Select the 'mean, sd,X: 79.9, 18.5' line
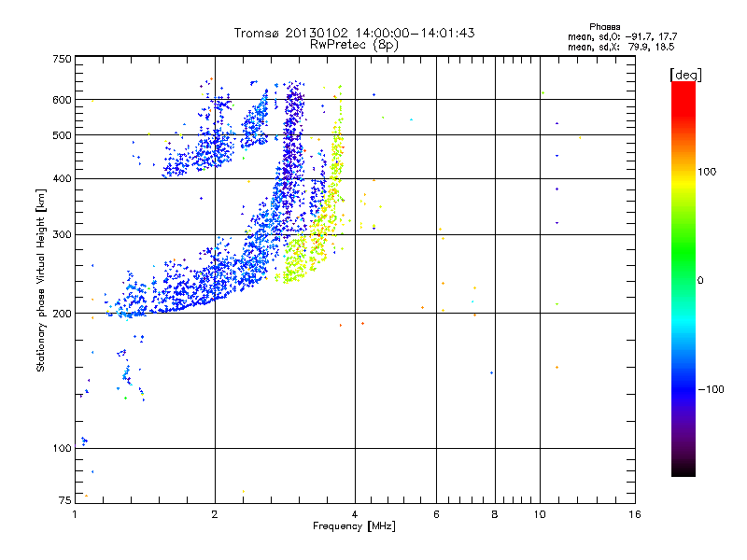 pyautogui.click(x=621, y=47)
